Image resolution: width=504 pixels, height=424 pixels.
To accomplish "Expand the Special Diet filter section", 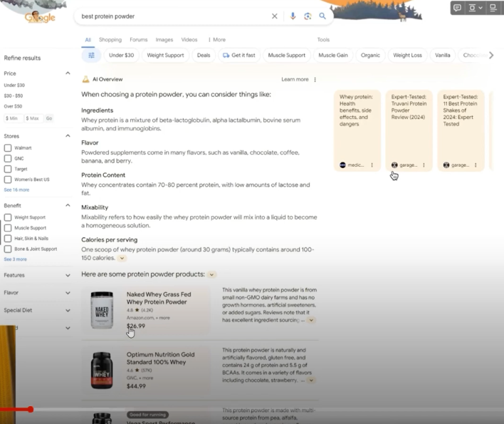I will tap(68, 311).
